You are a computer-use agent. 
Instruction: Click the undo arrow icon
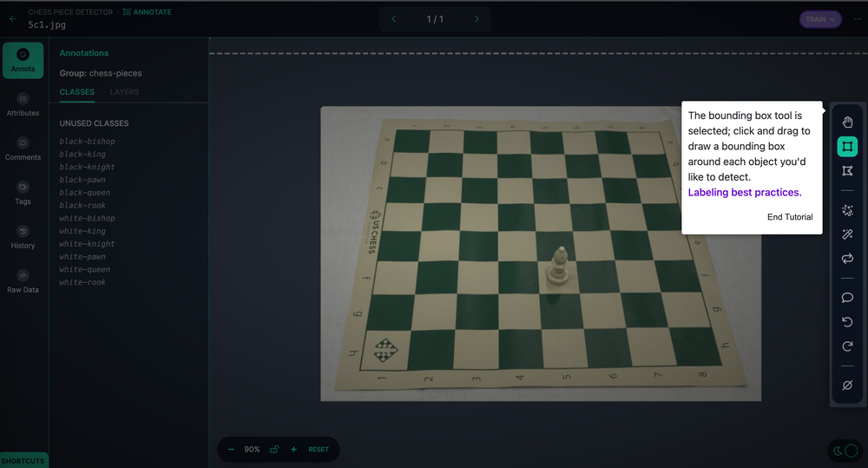point(847,322)
